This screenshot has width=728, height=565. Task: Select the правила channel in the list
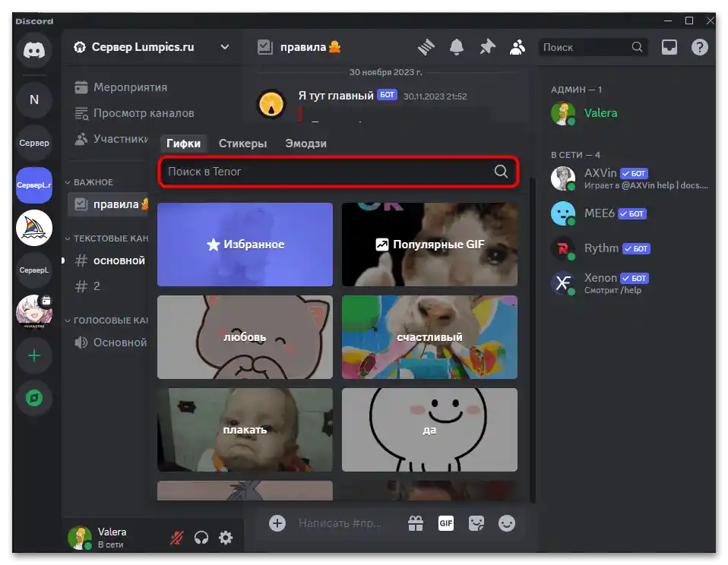109,204
